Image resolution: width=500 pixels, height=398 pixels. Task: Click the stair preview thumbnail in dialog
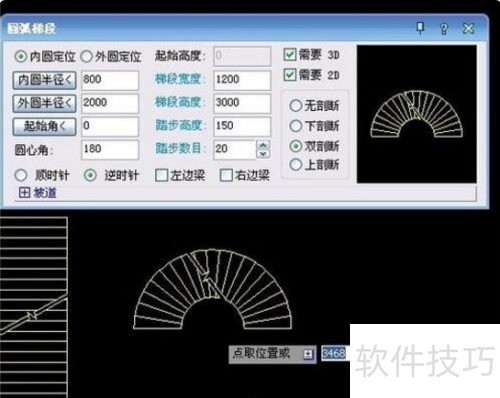(x=417, y=114)
